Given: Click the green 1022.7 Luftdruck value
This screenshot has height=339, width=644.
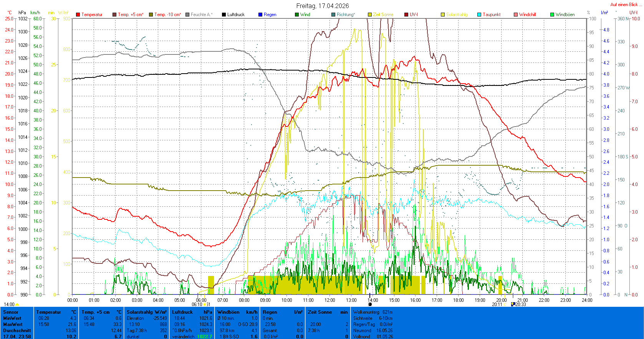Looking at the screenshot, I should [x=204, y=336].
